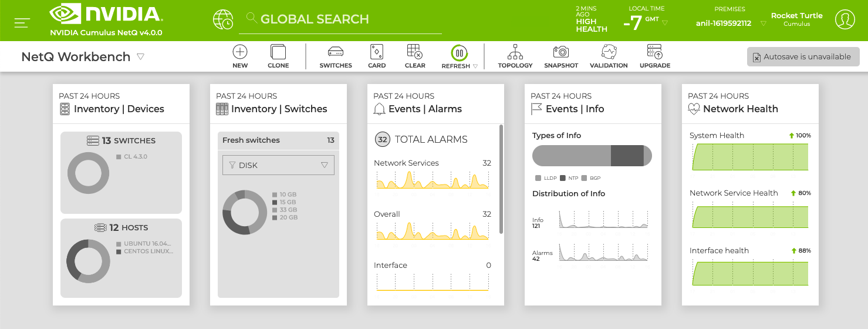
Task: Click the Events | Alarms card title
Action: coord(426,109)
